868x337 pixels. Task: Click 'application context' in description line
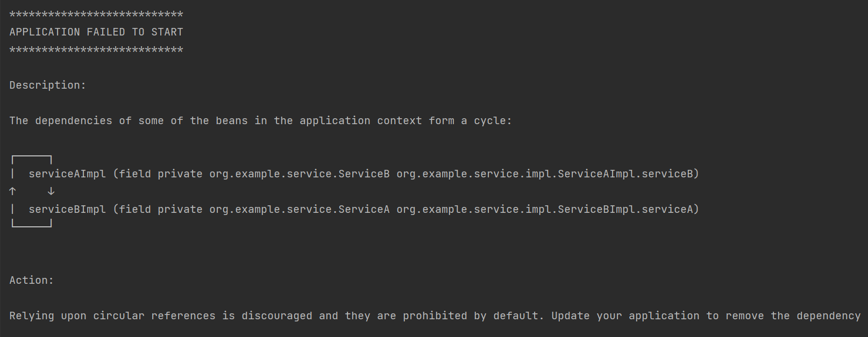click(x=361, y=120)
